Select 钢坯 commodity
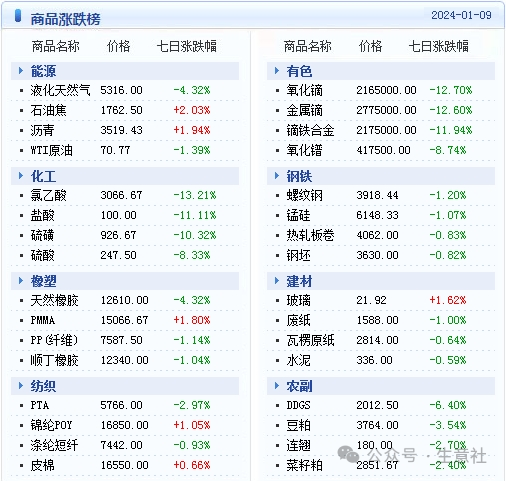Screen dimensions: 506x481 pos(298,255)
